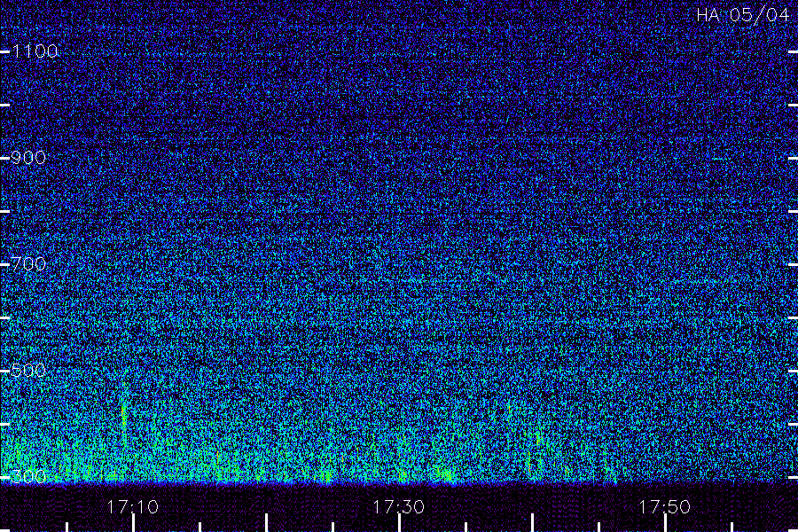
Task: Click the 17:10 time axis label
Action: 133,506
